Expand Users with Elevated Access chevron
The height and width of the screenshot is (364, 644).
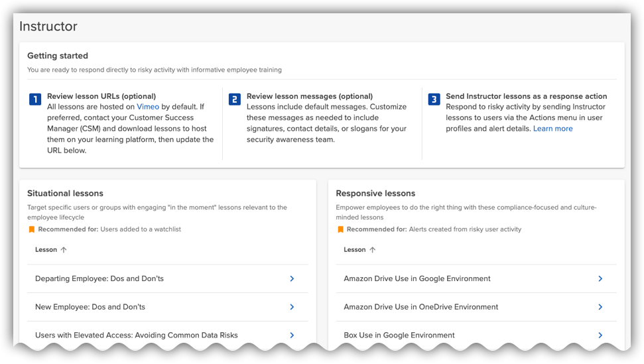click(x=292, y=335)
